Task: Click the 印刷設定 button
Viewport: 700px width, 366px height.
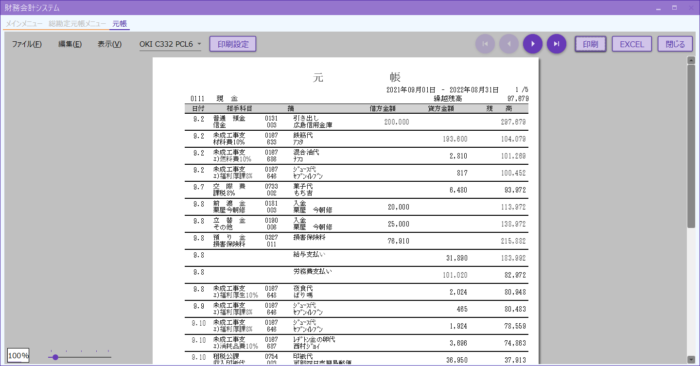Action: tap(233, 44)
